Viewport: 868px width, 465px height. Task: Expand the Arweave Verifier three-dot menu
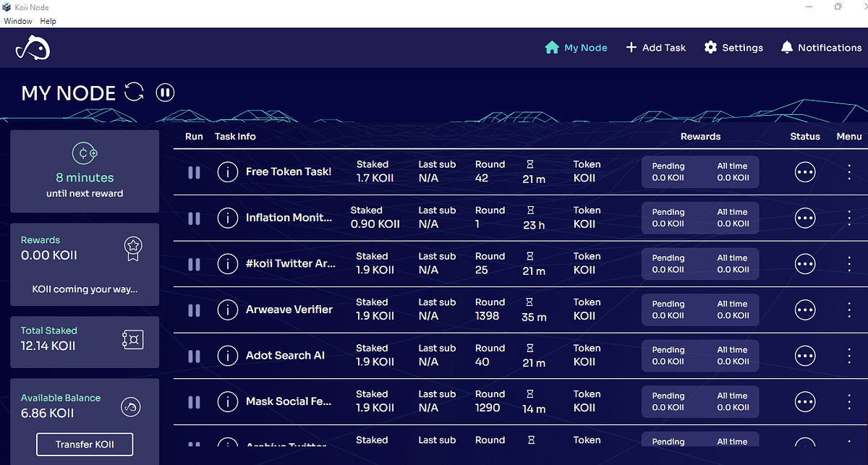pos(849,310)
